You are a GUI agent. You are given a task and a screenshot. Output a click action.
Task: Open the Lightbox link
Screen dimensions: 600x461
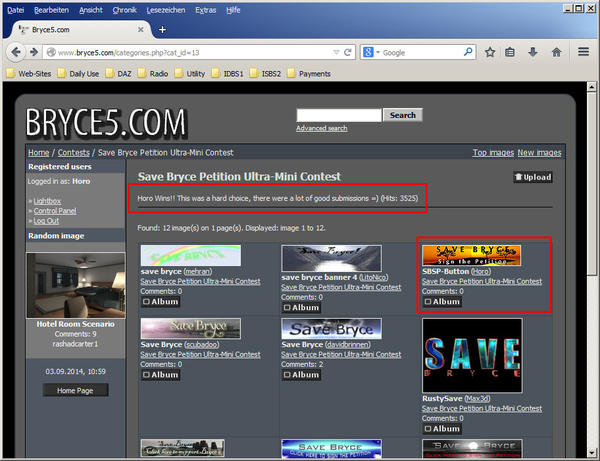pyautogui.click(x=47, y=201)
